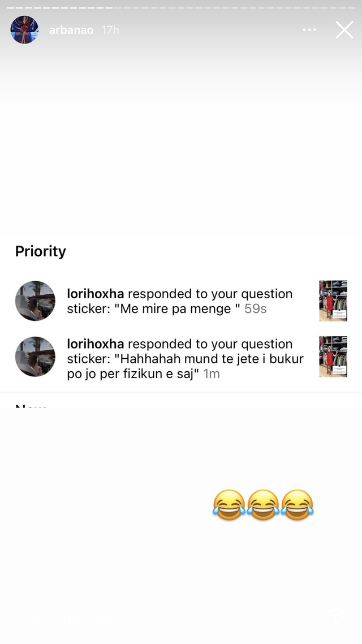362x644 pixels.
Task: Click the lorihoxha username in second notification
Action: pos(95,344)
